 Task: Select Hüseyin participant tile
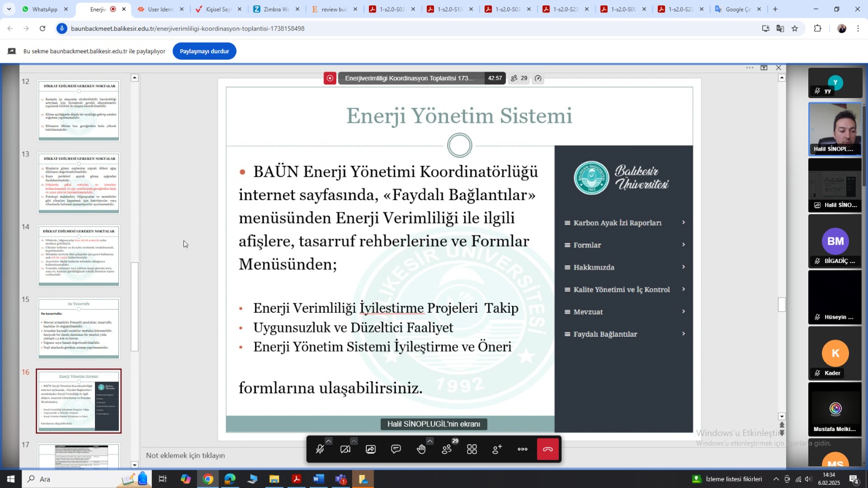coord(835,297)
